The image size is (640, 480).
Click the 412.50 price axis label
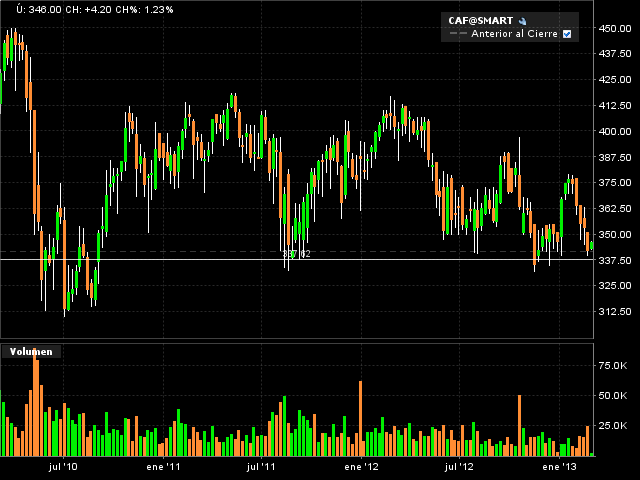click(615, 106)
